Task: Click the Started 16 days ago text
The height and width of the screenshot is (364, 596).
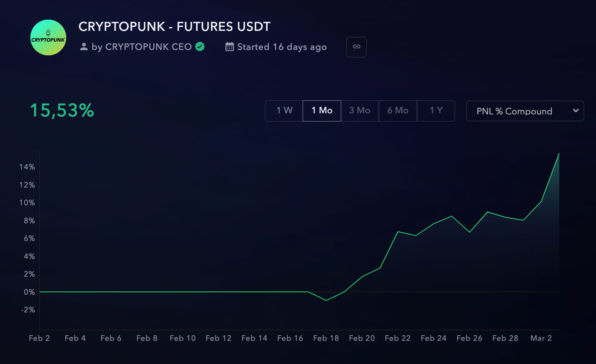Action: (282, 47)
